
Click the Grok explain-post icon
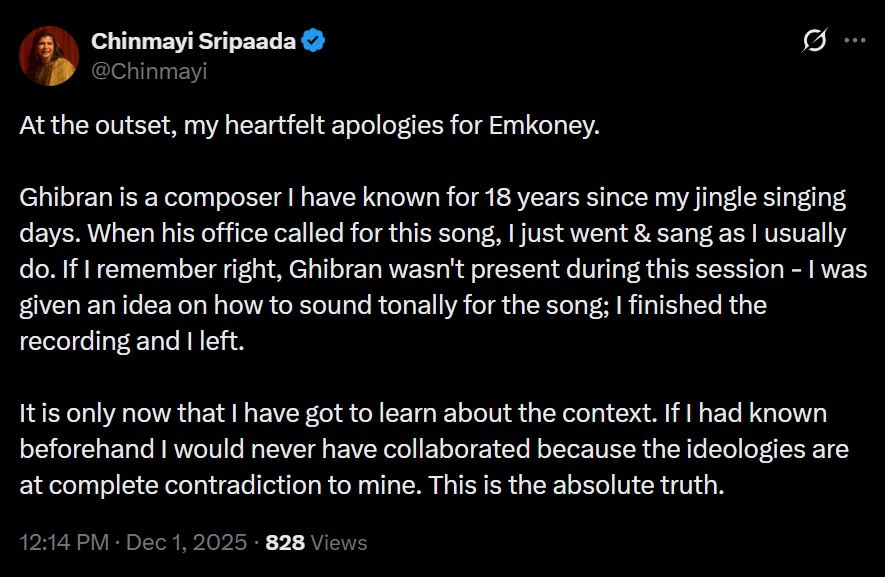point(815,41)
